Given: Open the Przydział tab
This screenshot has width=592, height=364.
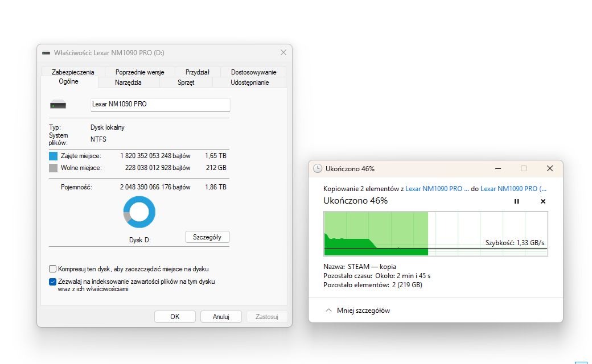Looking at the screenshot, I should click(x=198, y=72).
